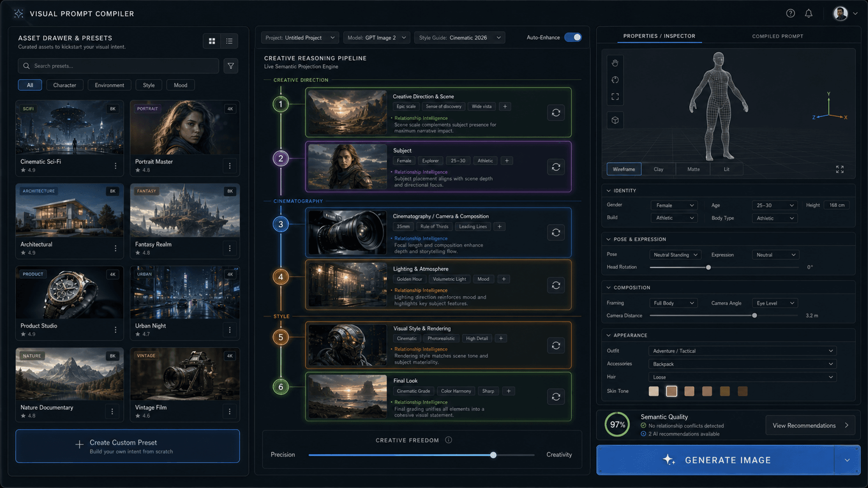Click the 3D cube view icon
This screenshot has height=488, width=868.
point(615,120)
